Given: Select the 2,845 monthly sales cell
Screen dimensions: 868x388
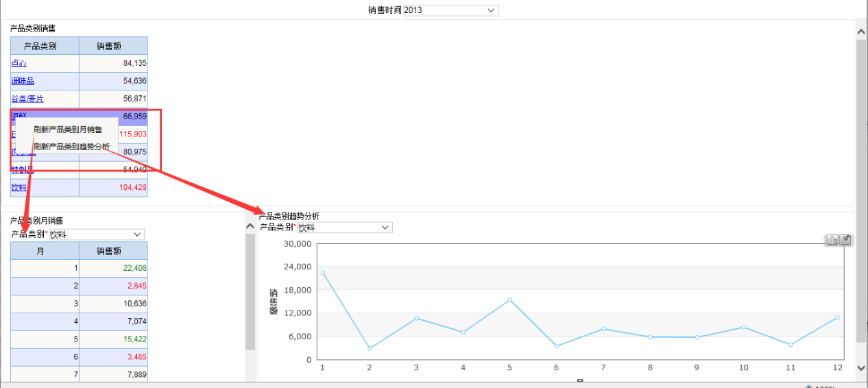Looking at the screenshot, I should tap(113, 286).
